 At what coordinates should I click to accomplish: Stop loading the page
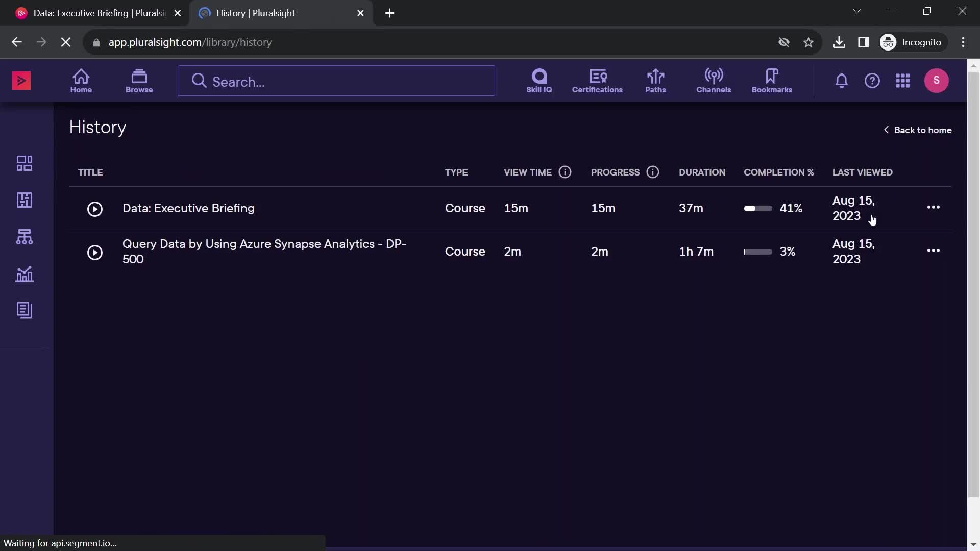tap(66, 42)
